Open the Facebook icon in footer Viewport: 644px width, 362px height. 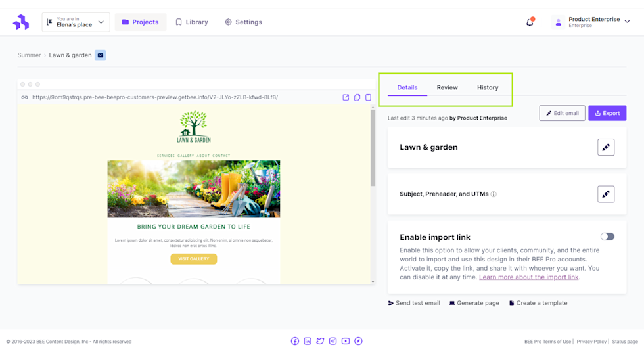295,341
